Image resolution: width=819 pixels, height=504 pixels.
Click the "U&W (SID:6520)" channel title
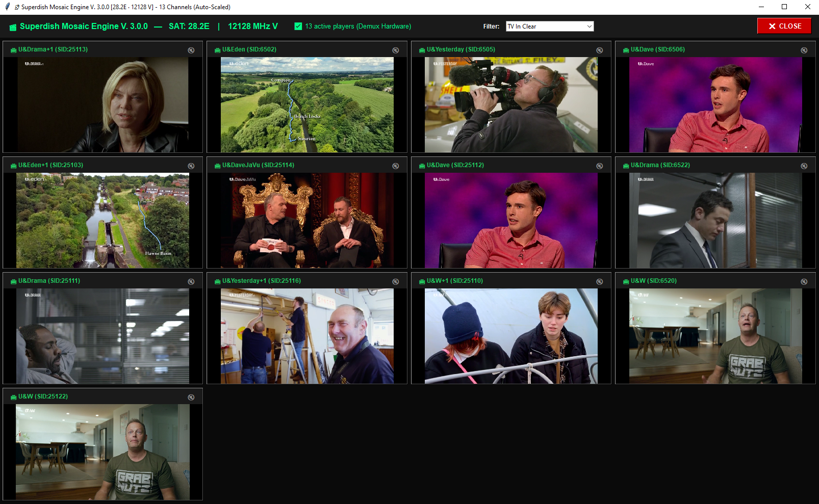654,281
